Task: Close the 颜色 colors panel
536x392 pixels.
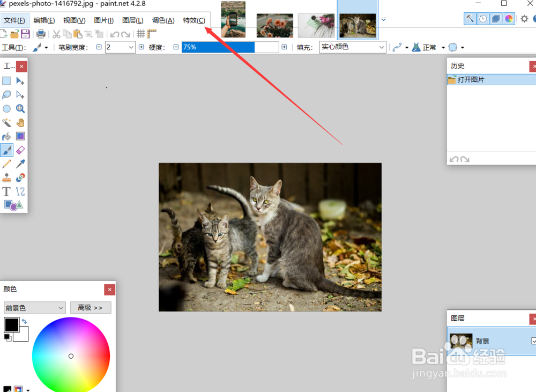Action: [109, 290]
